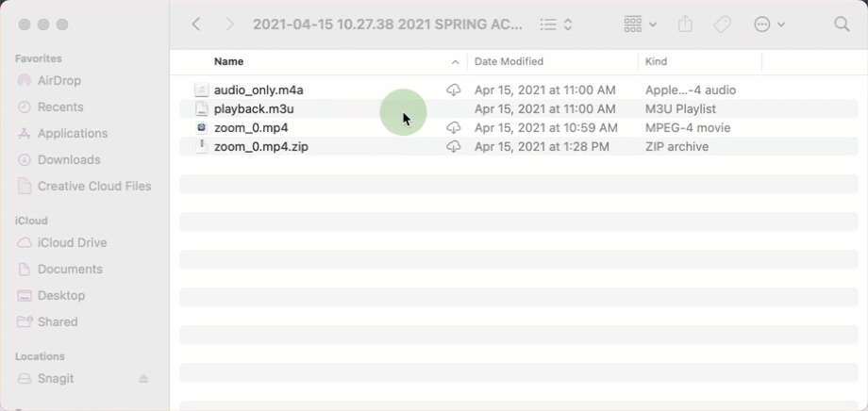Select the playback.m3u file
Image resolution: width=868 pixels, height=411 pixels.
(254, 109)
